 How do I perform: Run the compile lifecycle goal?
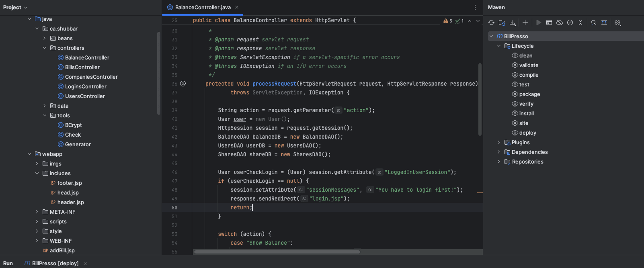(x=529, y=75)
